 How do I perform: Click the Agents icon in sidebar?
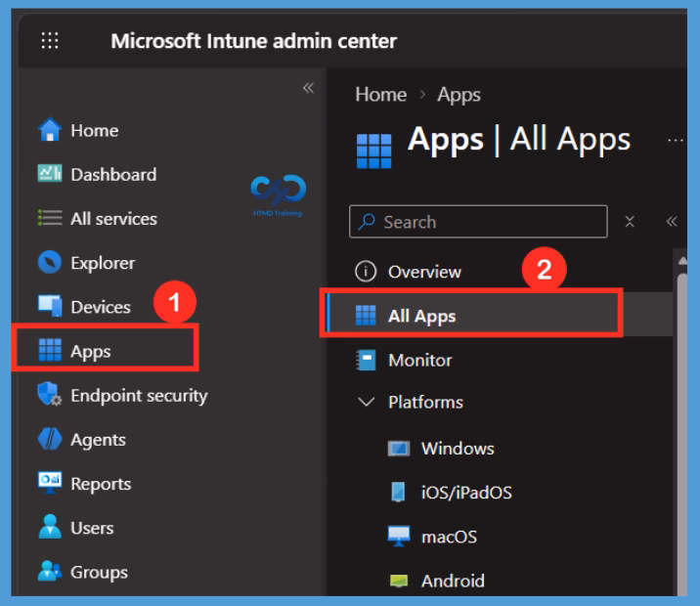click(x=50, y=439)
